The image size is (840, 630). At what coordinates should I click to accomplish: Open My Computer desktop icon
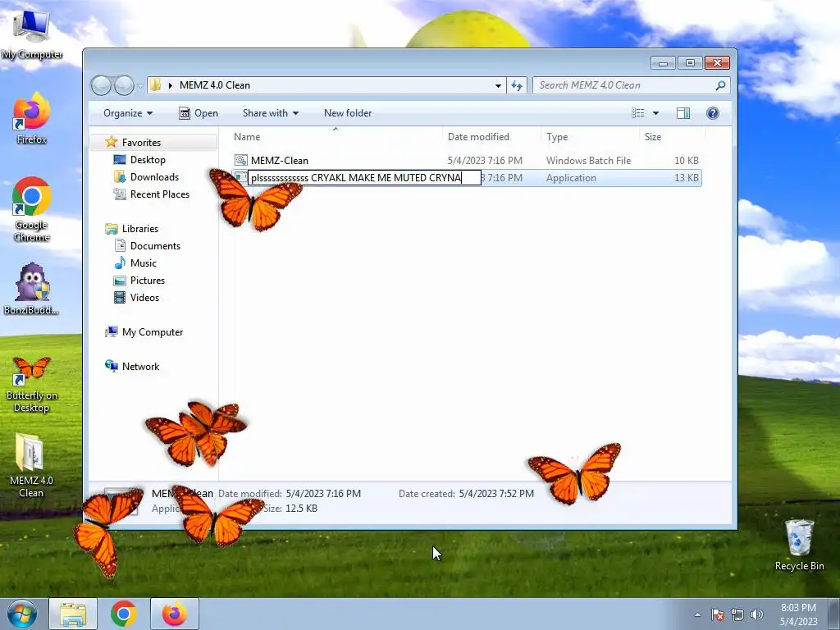[31, 33]
